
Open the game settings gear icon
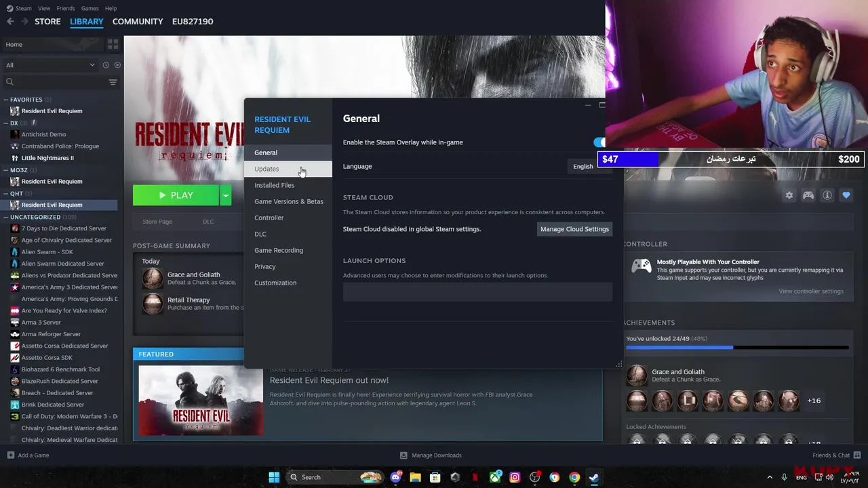789,195
